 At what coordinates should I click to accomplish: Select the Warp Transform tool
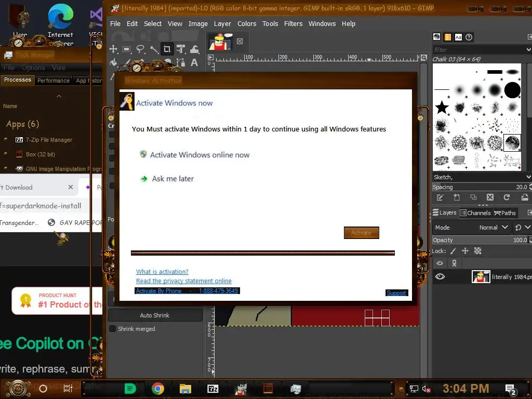[x=194, y=49]
